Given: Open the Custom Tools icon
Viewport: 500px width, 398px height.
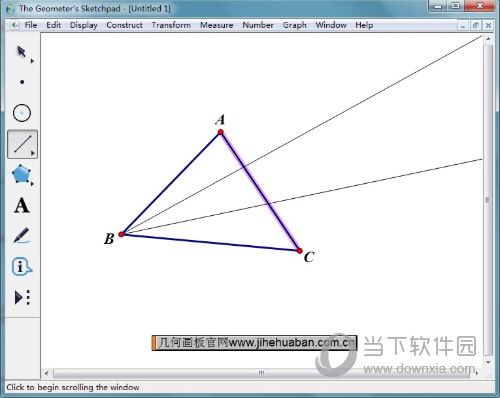Looking at the screenshot, I should coord(22,297).
